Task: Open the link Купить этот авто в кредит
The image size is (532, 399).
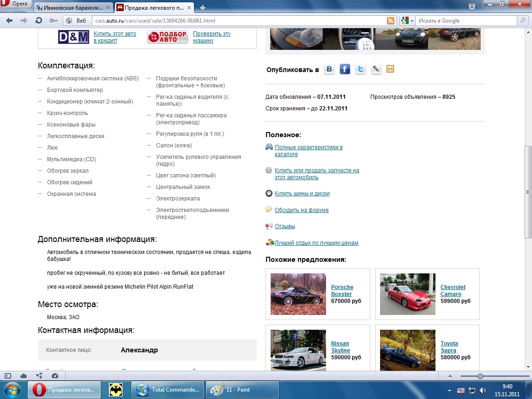Action: pos(115,37)
